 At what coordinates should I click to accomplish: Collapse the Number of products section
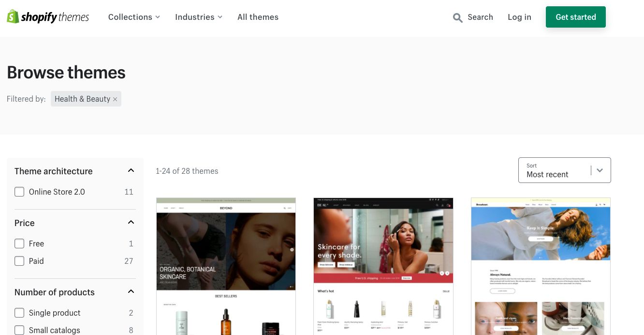(x=131, y=292)
